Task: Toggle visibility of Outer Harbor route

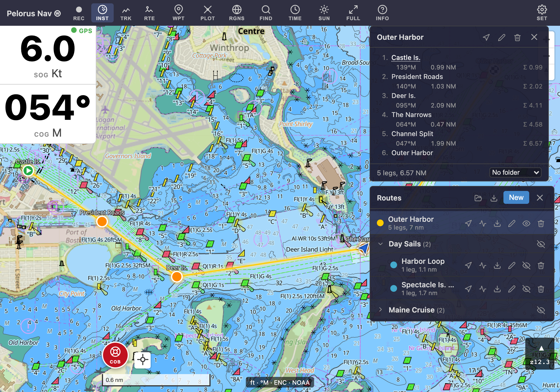Action: (x=526, y=223)
